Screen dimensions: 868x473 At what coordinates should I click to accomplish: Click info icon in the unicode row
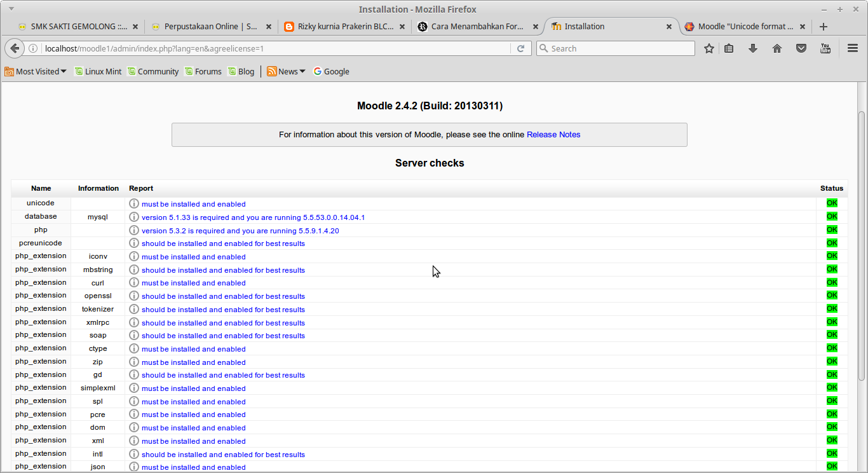point(134,203)
